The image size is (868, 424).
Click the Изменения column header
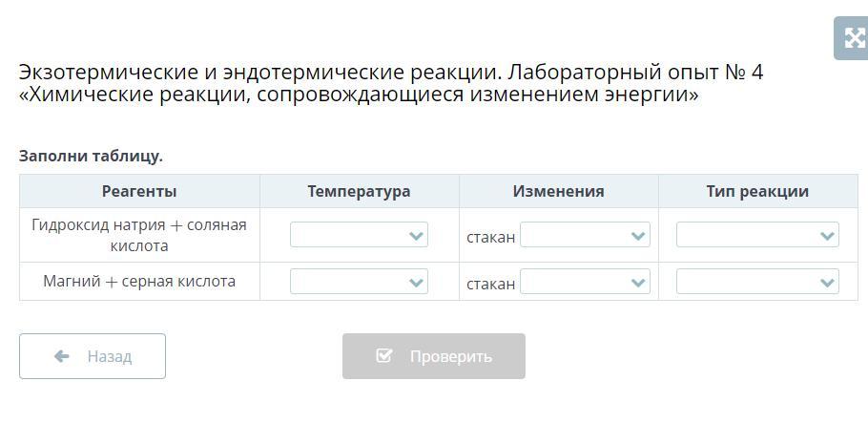click(558, 191)
